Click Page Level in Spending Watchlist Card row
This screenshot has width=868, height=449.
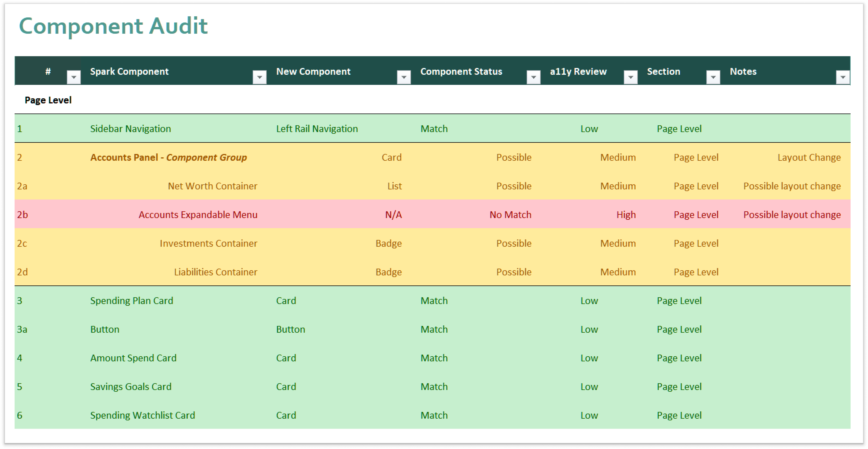coord(679,416)
